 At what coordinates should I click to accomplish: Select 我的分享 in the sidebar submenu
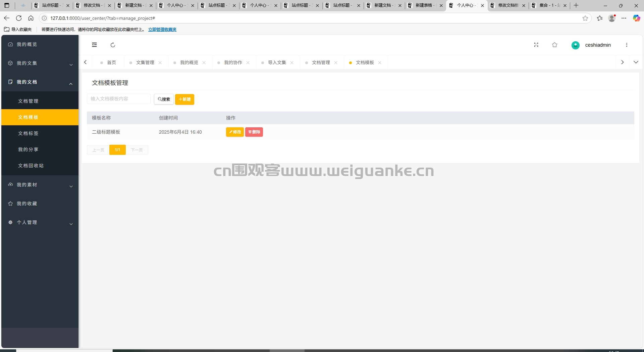pyautogui.click(x=40, y=149)
